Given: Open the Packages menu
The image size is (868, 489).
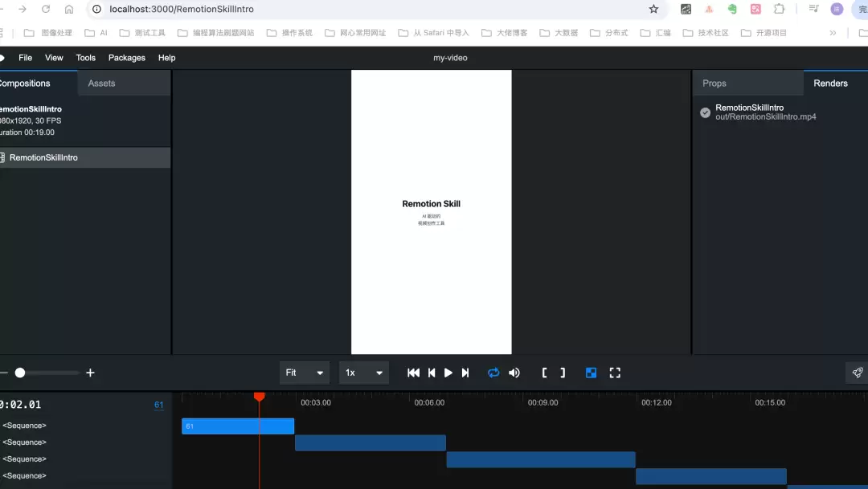Looking at the screenshot, I should (x=127, y=58).
